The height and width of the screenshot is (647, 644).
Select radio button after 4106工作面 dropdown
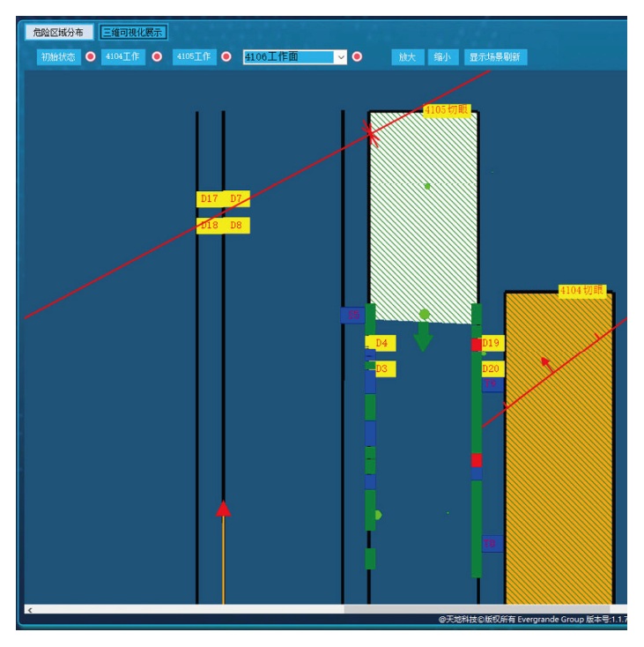[357, 57]
